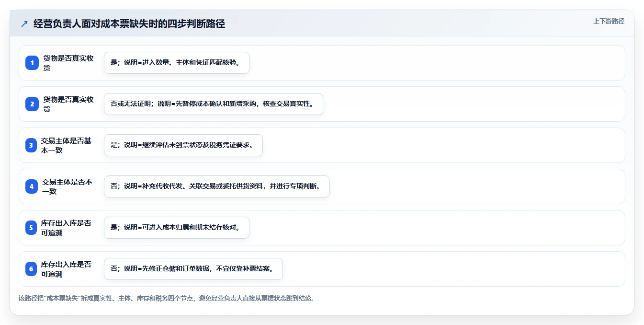Click step number badge 4
This screenshot has height=325, width=644.
pos(32,186)
